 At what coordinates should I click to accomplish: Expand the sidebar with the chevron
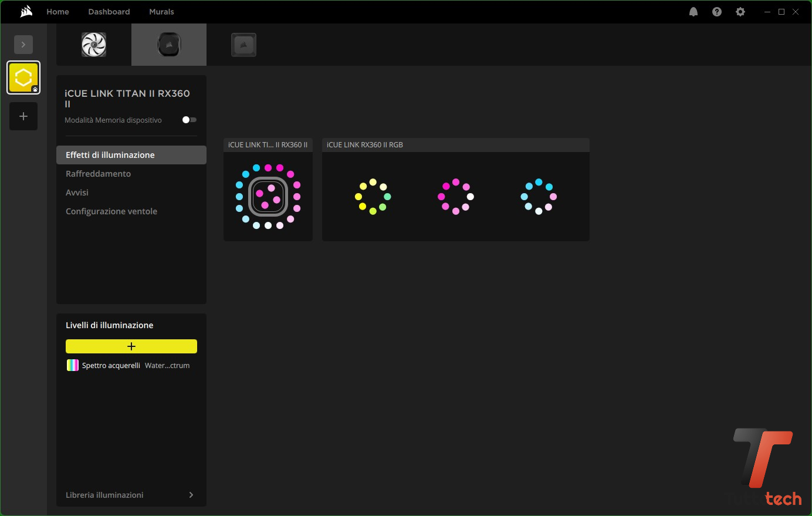click(23, 45)
